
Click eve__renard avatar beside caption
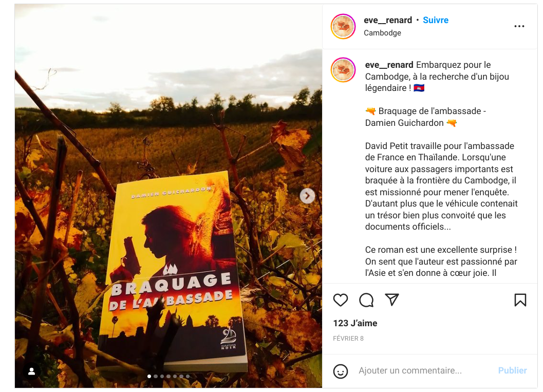click(x=343, y=70)
